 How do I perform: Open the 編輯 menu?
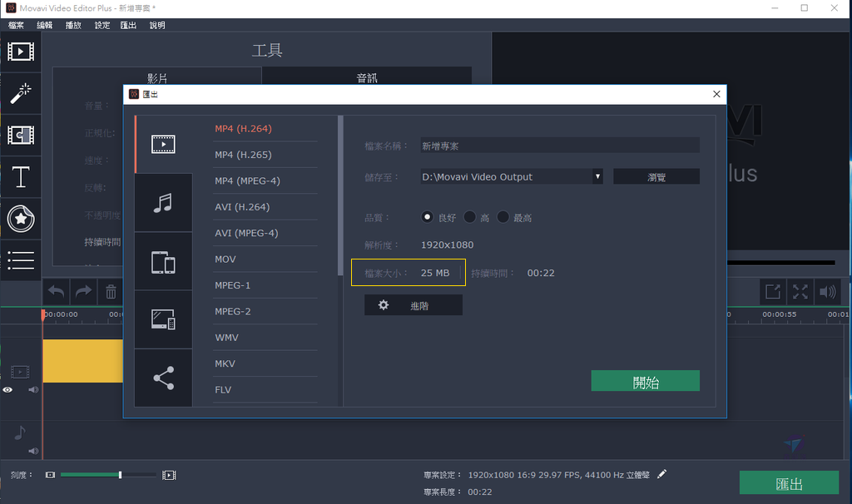45,25
